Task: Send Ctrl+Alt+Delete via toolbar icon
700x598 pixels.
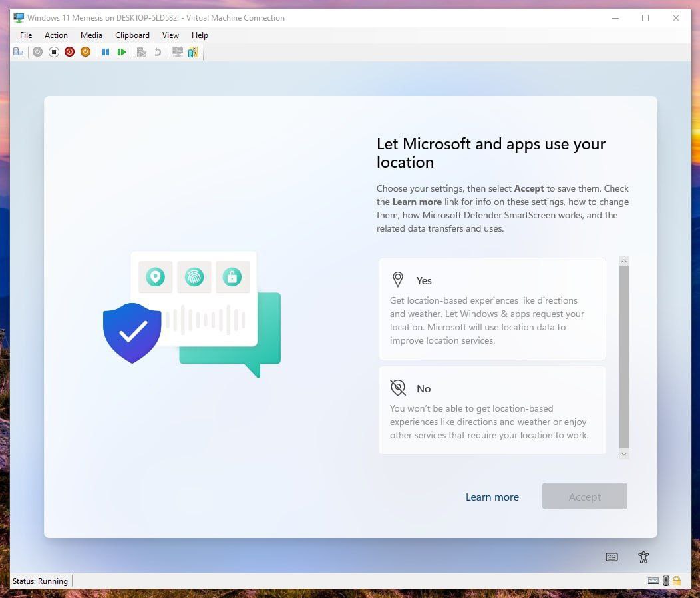Action: pyautogui.click(x=19, y=53)
